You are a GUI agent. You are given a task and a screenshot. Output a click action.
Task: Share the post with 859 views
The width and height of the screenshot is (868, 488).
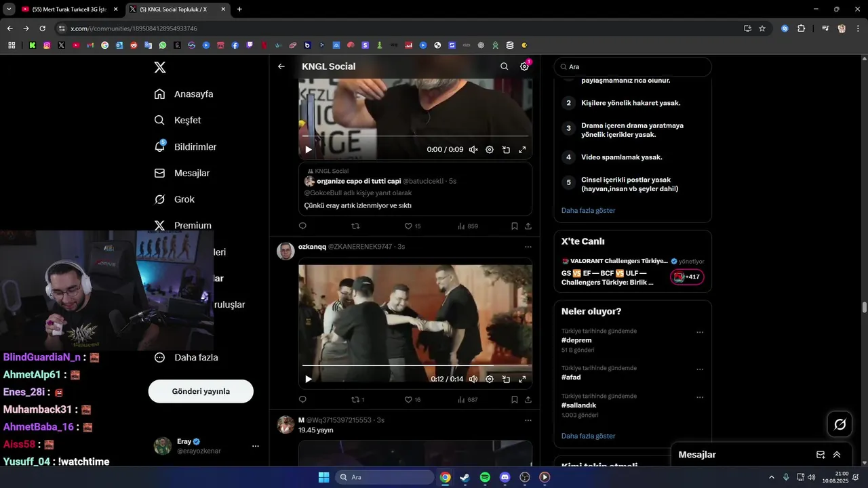[528, 226]
